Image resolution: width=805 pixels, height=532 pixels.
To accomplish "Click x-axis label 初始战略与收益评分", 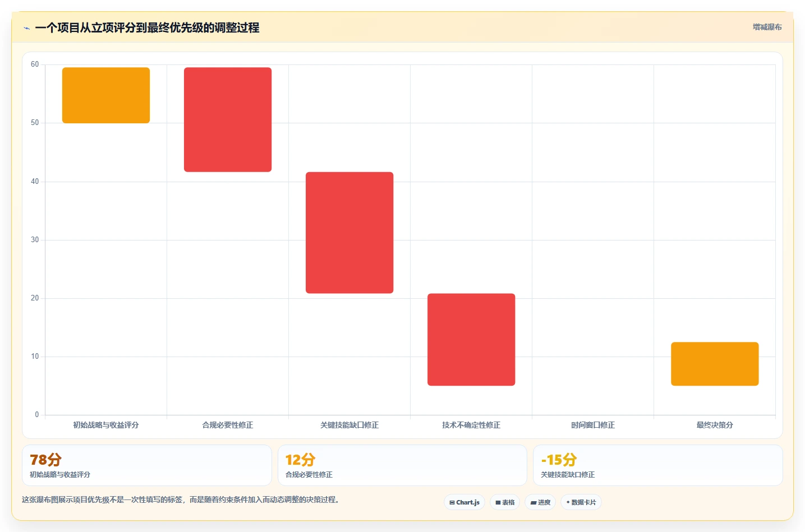I will [106, 425].
